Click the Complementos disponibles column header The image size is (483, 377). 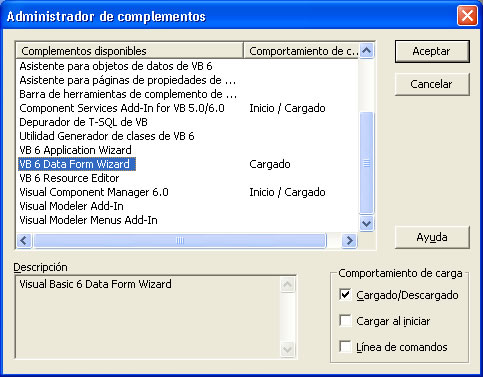130,51
